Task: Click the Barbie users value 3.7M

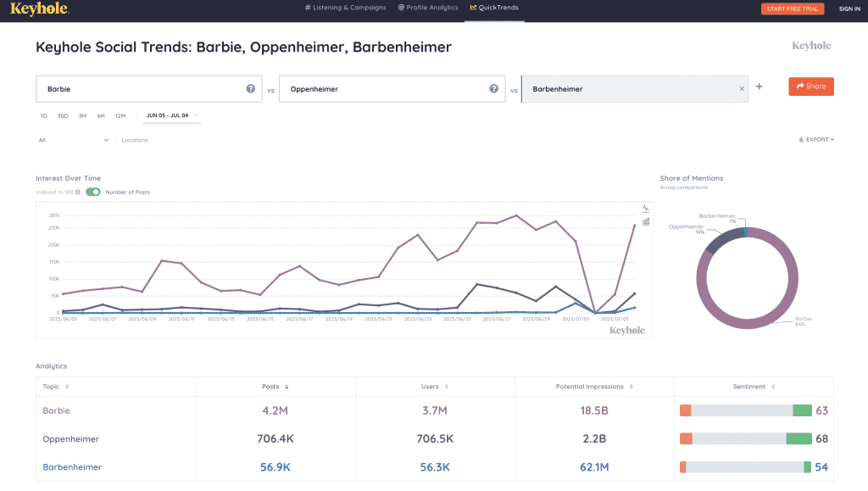Action: coord(435,410)
